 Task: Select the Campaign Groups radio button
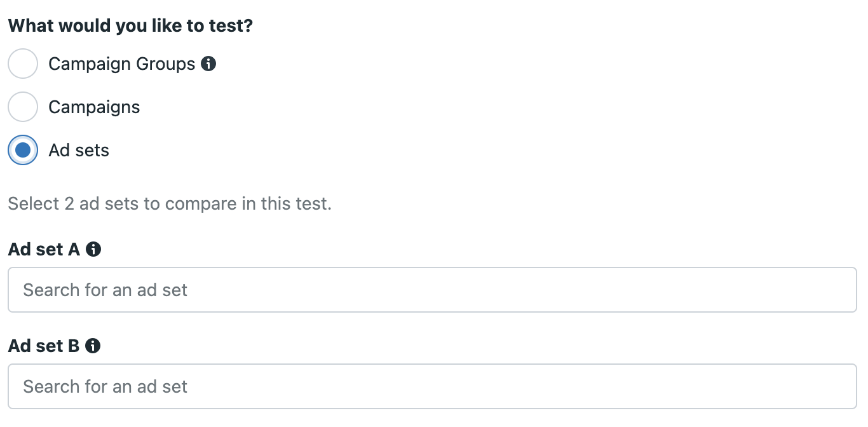pos(23,64)
